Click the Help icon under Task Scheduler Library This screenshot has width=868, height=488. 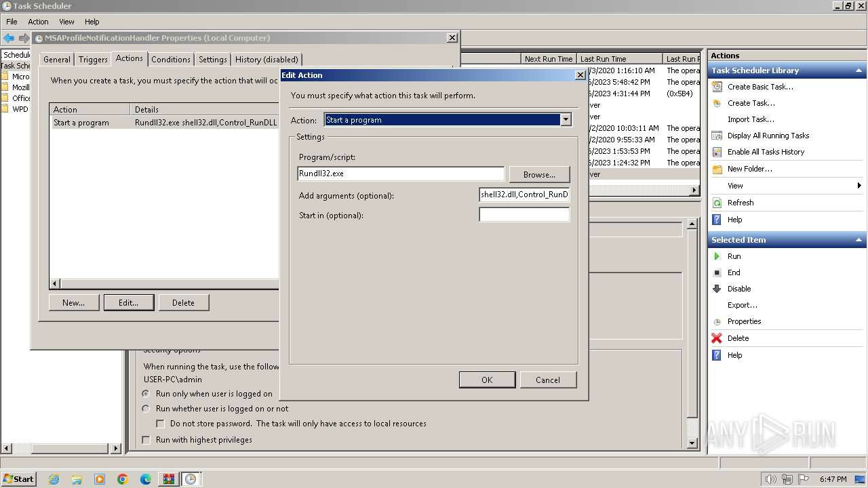[x=717, y=220]
